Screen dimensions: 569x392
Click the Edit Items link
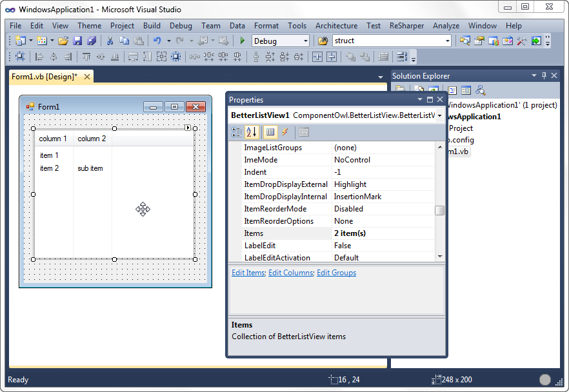pos(248,273)
